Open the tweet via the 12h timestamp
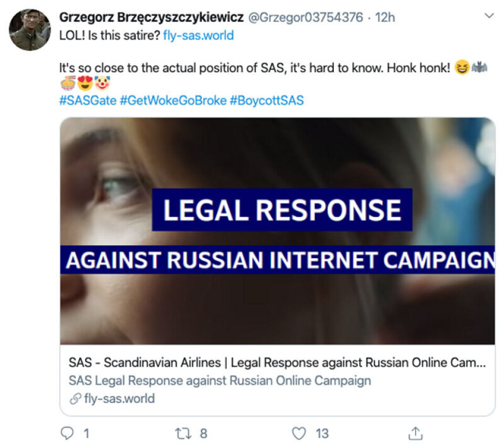This screenshot has width=504, height=447. 385,17
